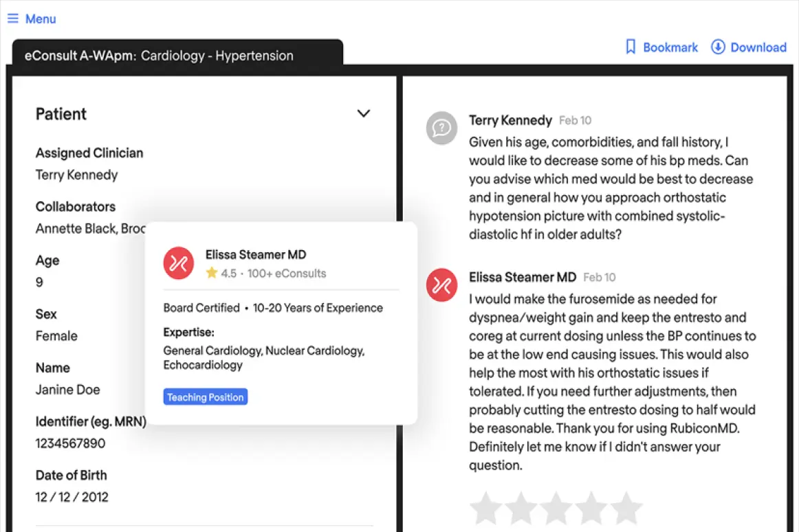Image resolution: width=799 pixels, height=532 pixels.
Task: Click the yellow rating star in popup
Action: pos(212,273)
